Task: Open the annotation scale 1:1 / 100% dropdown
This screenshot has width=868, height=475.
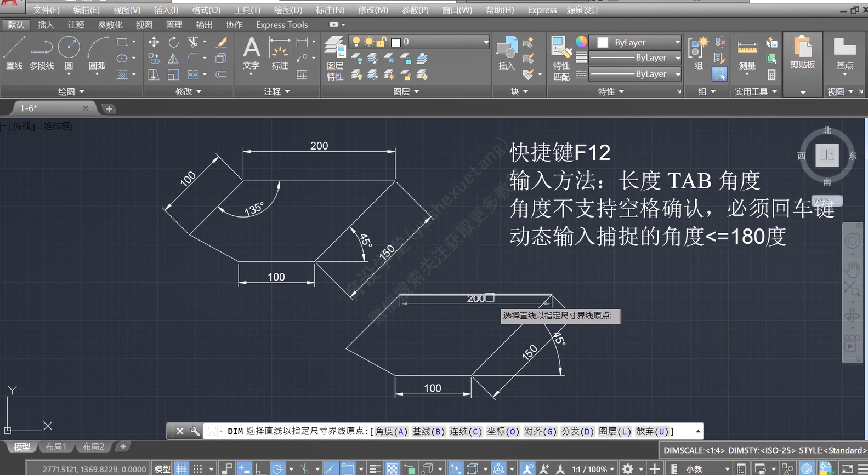Action: (593, 469)
